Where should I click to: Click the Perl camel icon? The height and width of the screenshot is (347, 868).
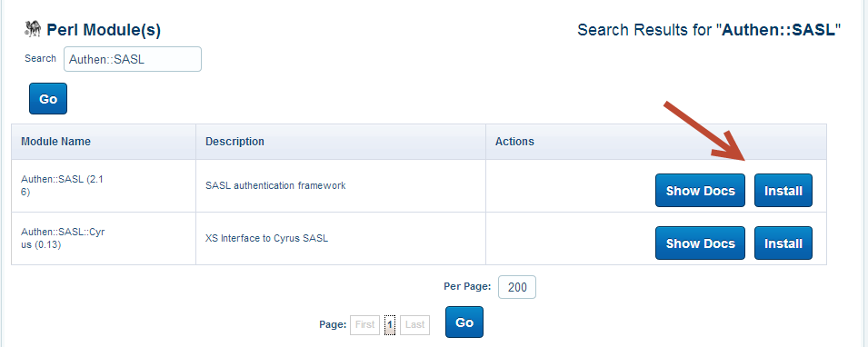pos(34,29)
